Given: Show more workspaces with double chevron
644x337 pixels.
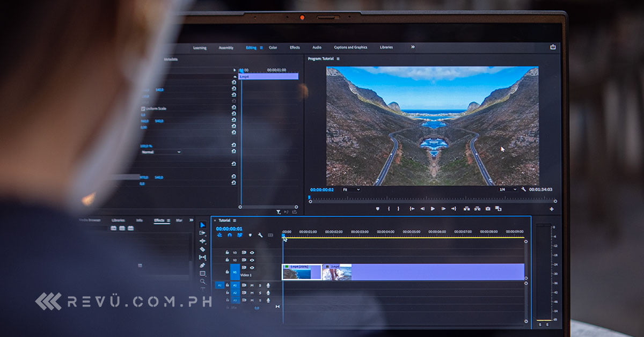Looking at the screenshot, I should coord(413,47).
